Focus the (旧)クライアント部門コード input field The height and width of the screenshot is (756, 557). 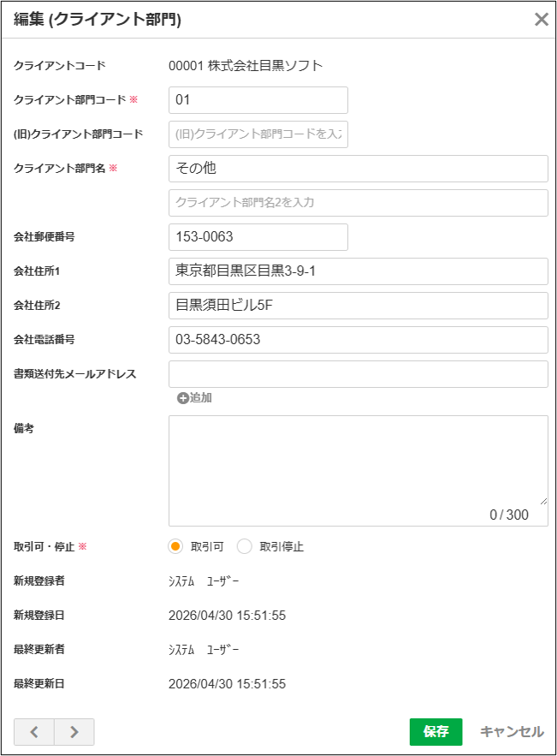point(258,134)
